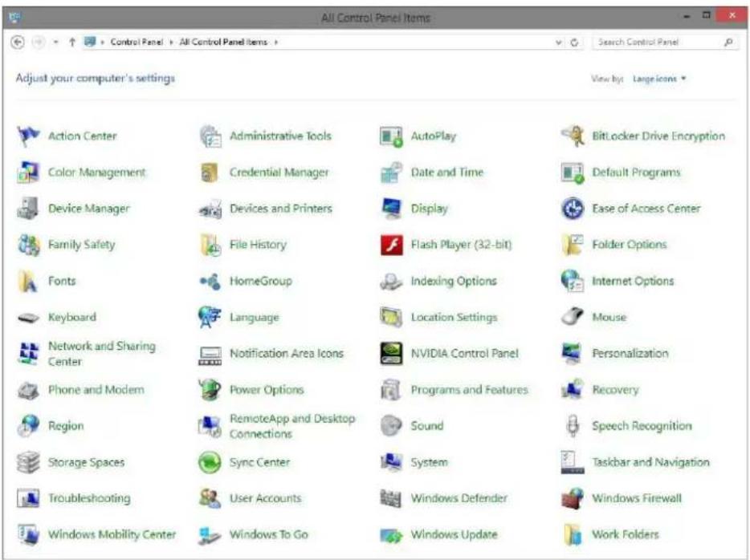750x560 pixels.
Task: Open the Action Center flag icon
Action: point(28,136)
